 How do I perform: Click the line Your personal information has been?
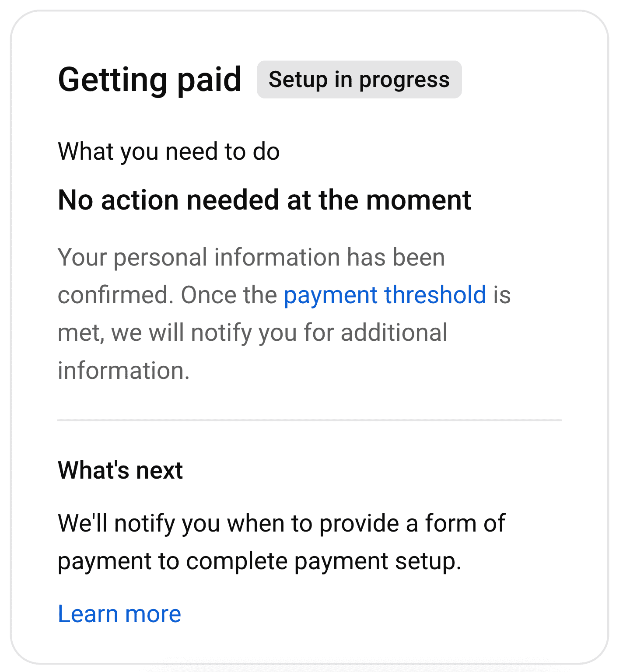252,258
